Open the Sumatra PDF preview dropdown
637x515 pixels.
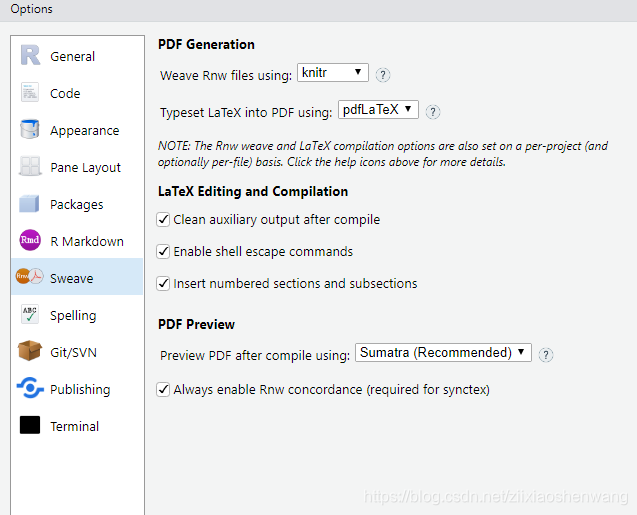[443, 353]
